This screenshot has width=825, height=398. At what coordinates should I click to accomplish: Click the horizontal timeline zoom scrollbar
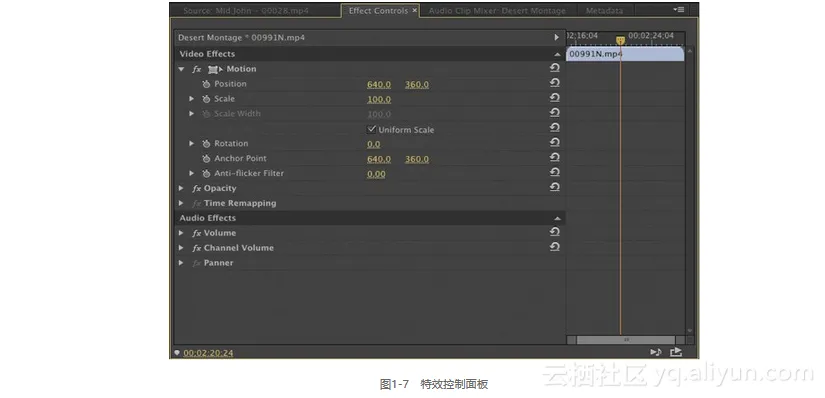[626, 340]
